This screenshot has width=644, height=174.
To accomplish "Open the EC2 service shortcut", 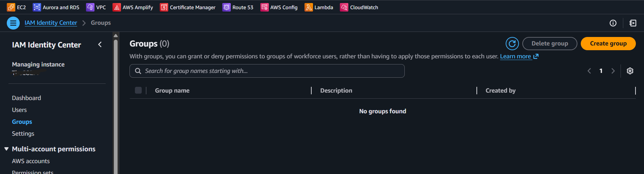I will [x=16, y=7].
